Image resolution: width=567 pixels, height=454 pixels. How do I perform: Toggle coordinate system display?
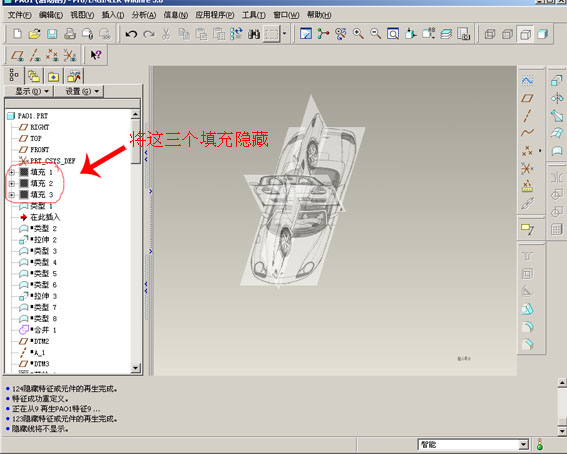click(x=70, y=55)
